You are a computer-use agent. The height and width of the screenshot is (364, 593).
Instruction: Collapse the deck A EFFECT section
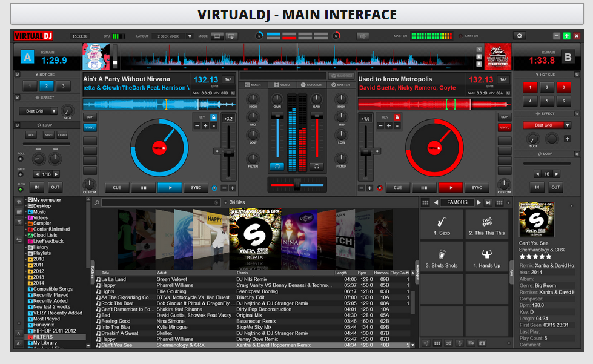[17, 98]
